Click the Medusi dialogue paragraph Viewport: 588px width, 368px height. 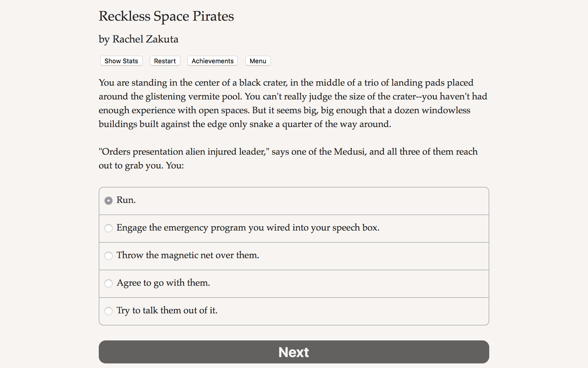click(x=288, y=158)
